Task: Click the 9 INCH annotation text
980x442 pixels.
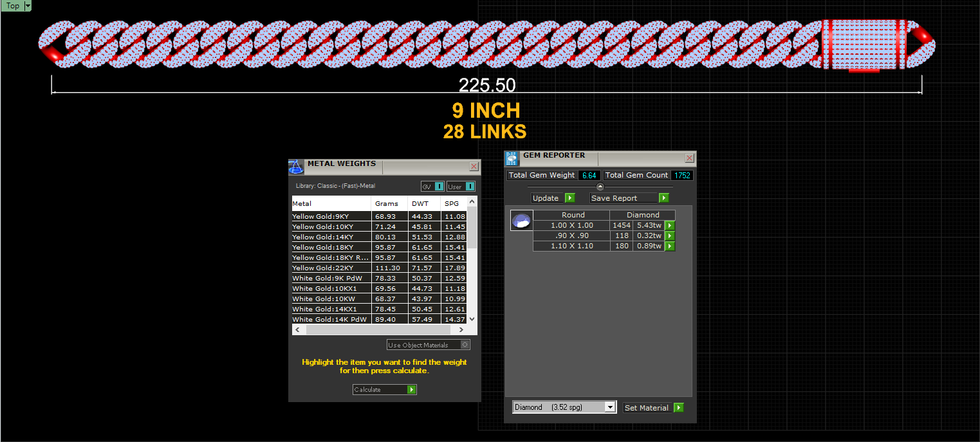Action: (x=486, y=111)
